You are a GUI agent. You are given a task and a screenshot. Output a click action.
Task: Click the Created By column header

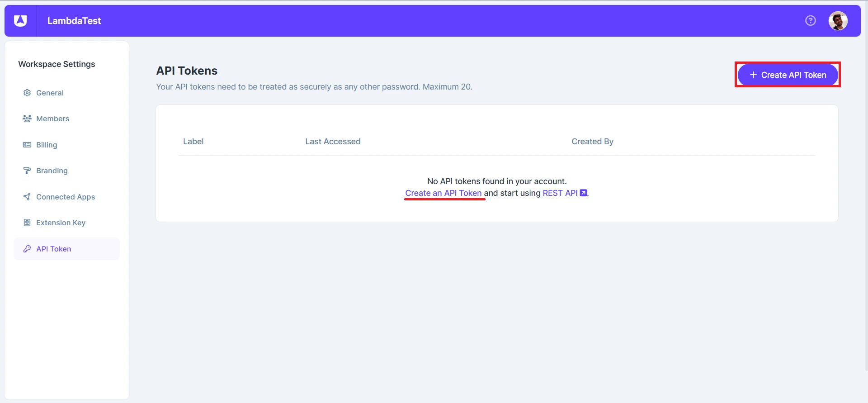point(592,142)
